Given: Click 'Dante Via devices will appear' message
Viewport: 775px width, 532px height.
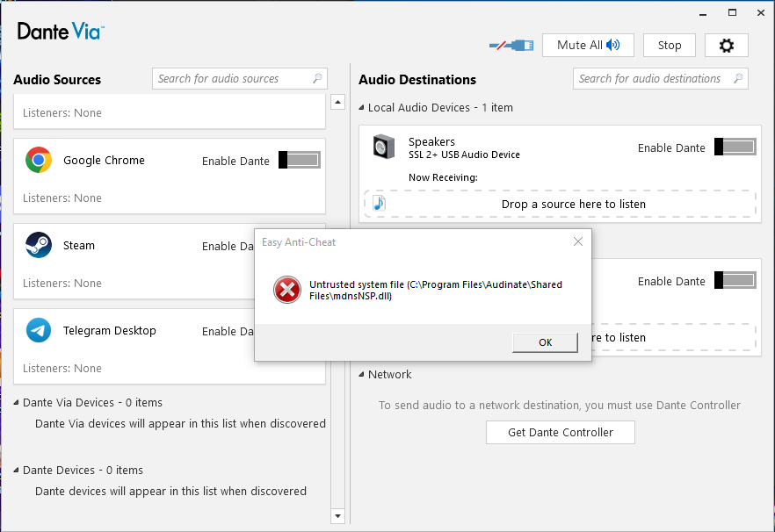Looking at the screenshot, I should coord(180,423).
